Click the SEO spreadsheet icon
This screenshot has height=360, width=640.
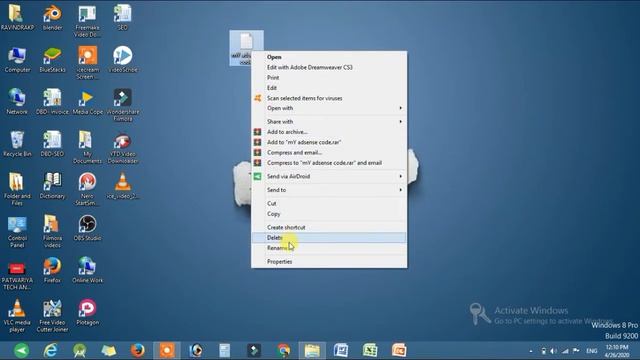point(122,18)
